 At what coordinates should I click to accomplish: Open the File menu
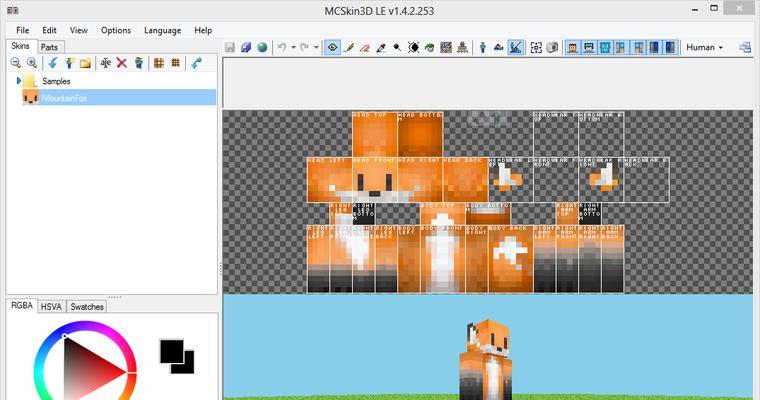[22, 30]
